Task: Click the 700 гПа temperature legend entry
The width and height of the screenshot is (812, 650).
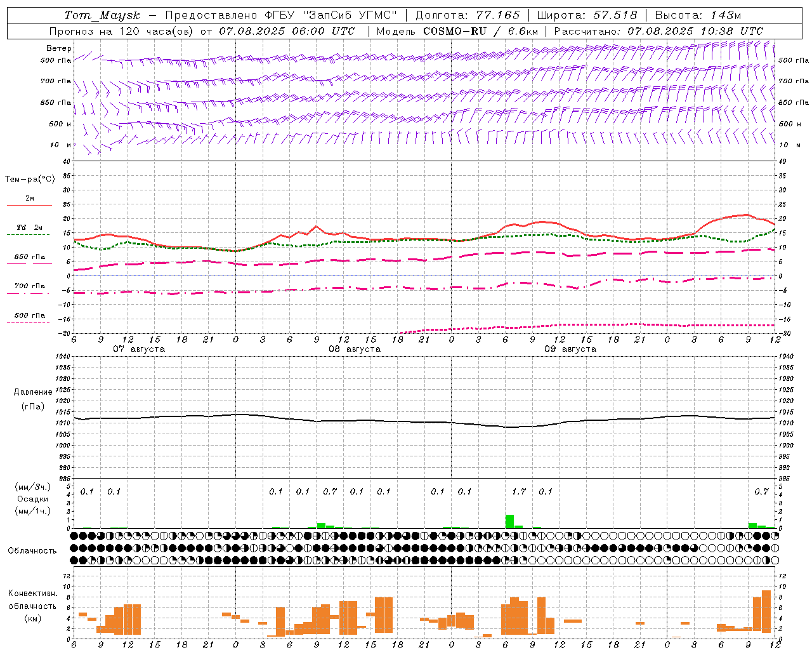Action: [30, 286]
